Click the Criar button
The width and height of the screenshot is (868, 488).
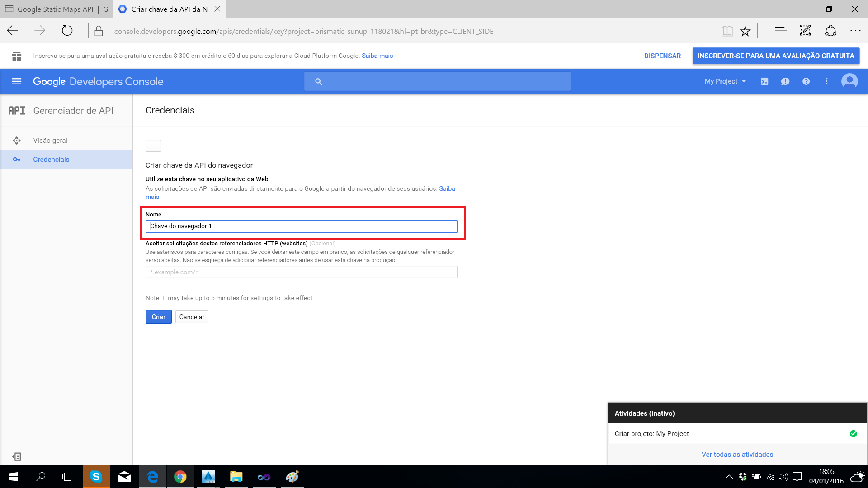159,317
